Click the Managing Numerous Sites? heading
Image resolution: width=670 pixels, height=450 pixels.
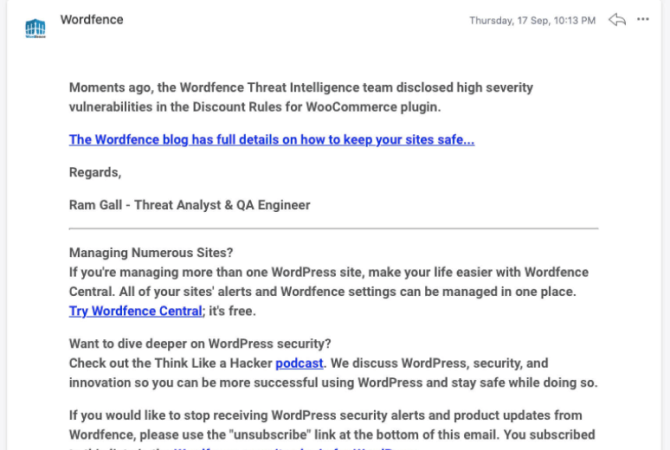click(x=151, y=253)
